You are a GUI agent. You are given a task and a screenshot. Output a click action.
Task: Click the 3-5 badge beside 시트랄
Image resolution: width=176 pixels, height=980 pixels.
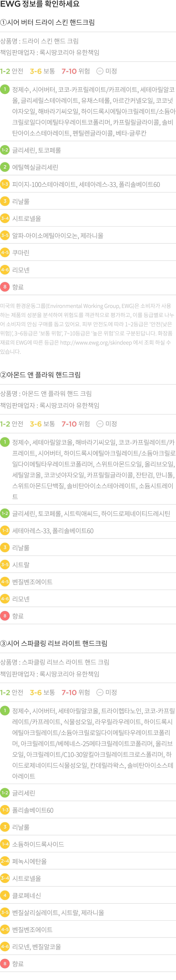[5, 565]
